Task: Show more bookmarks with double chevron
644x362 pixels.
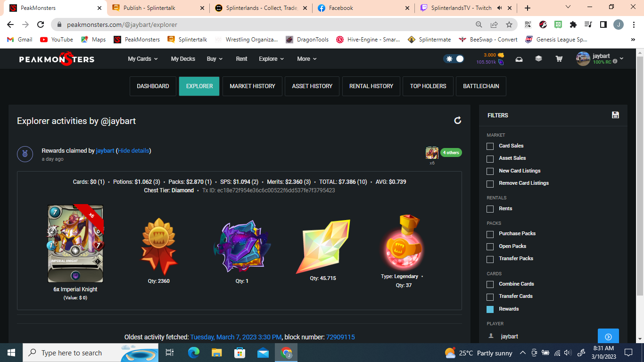Action: 633,40
